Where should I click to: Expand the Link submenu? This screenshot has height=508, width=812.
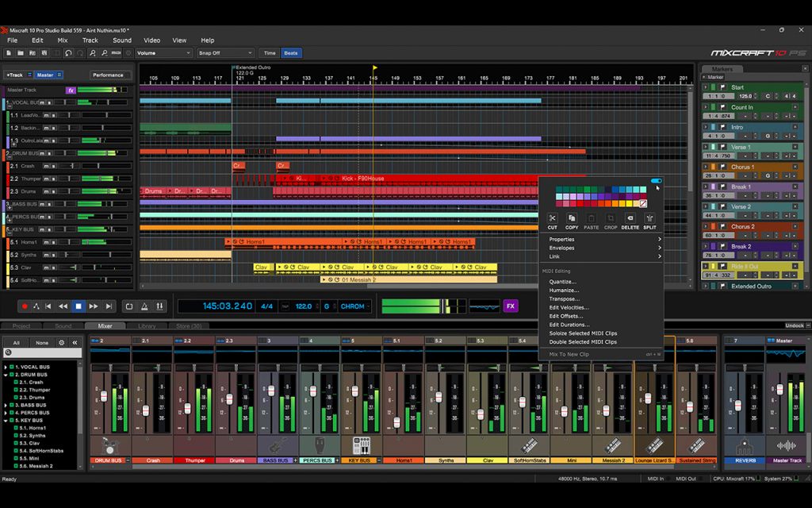(603, 256)
